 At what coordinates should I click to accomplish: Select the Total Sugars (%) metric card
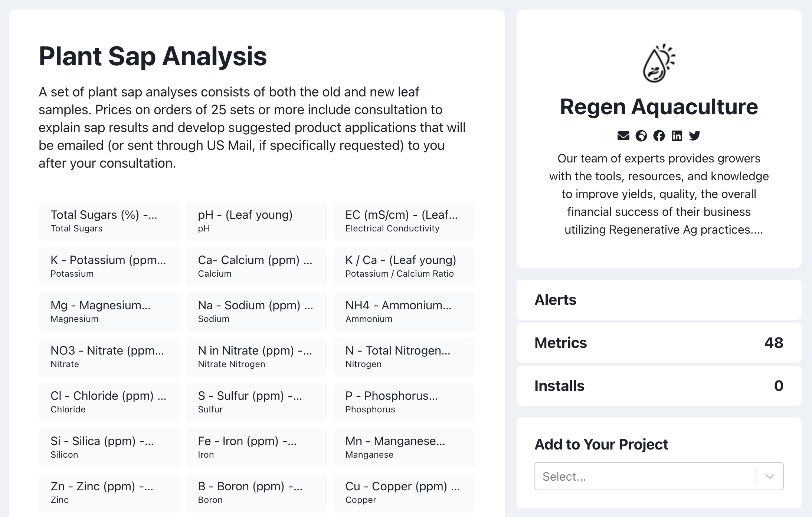coord(109,221)
